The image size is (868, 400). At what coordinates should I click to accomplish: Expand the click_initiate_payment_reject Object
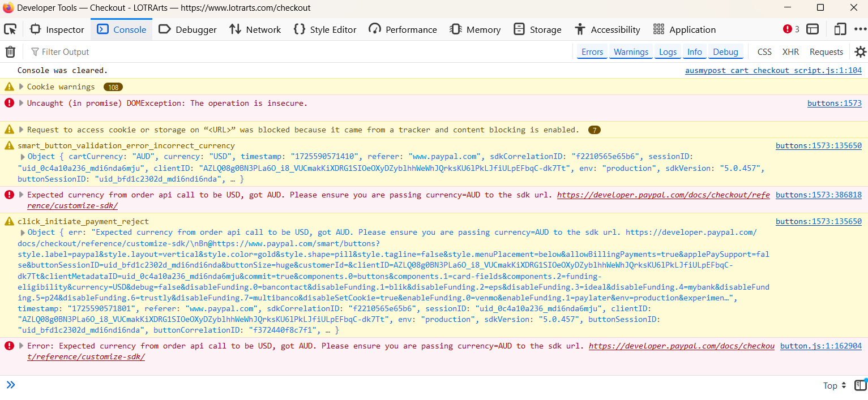point(23,232)
